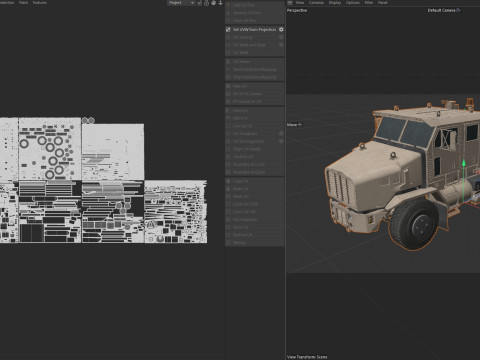Click the Perspective viewport label

click(x=297, y=10)
